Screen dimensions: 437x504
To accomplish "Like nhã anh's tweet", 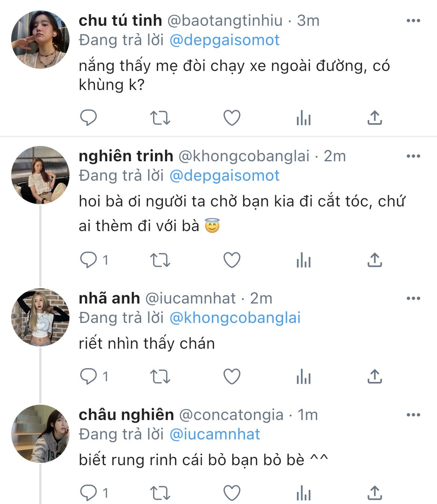I will coord(232,376).
